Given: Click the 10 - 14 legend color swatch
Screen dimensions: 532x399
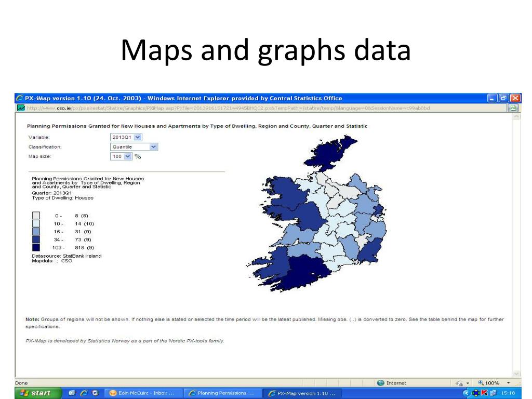Looking at the screenshot, I should pyautogui.click(x=36, y=223).
